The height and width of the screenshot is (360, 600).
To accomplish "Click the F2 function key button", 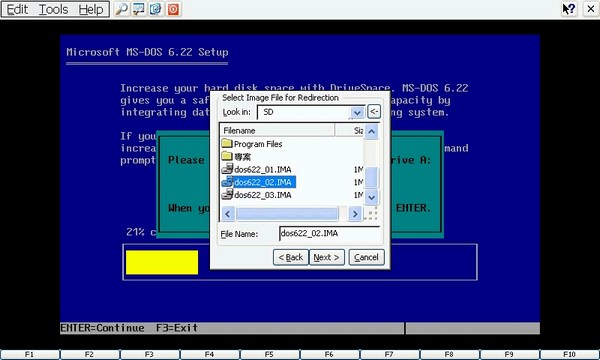I will tap(90, 355).
